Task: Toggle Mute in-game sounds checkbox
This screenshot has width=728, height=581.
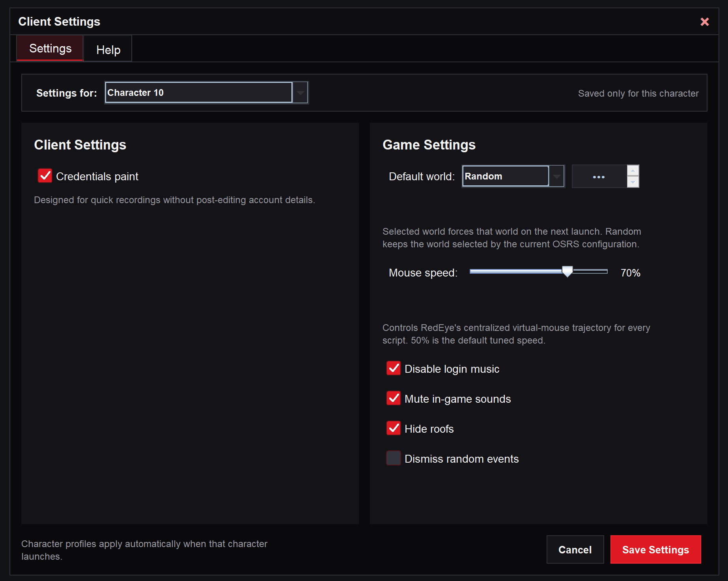Action: 394,398
